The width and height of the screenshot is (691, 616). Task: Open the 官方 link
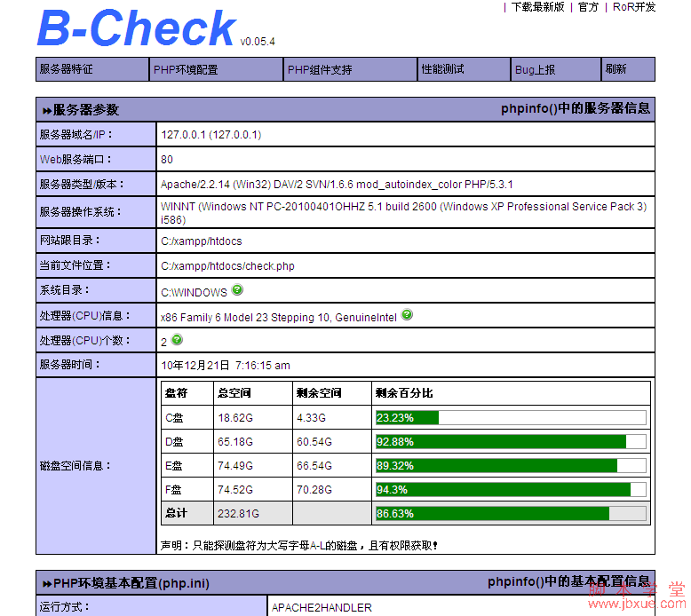tap(588, 7)
